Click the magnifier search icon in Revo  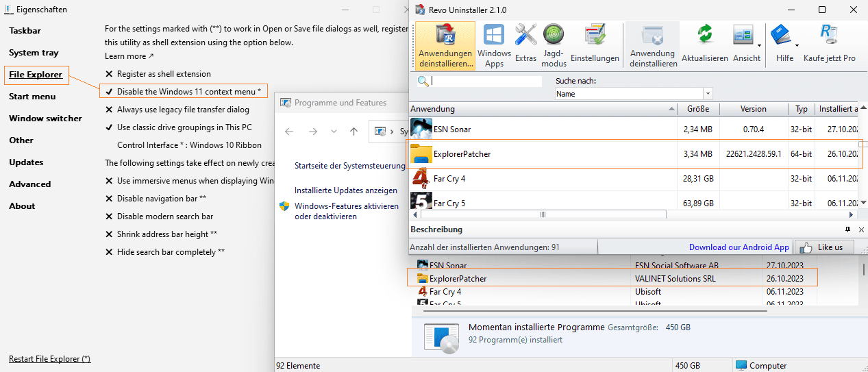(x=423, y=81)
